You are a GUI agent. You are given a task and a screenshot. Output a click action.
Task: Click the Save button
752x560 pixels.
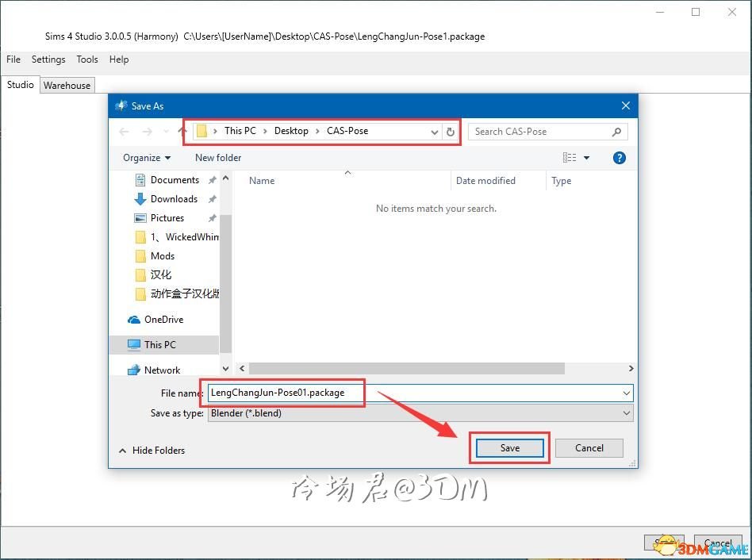(x=510, y=448)
